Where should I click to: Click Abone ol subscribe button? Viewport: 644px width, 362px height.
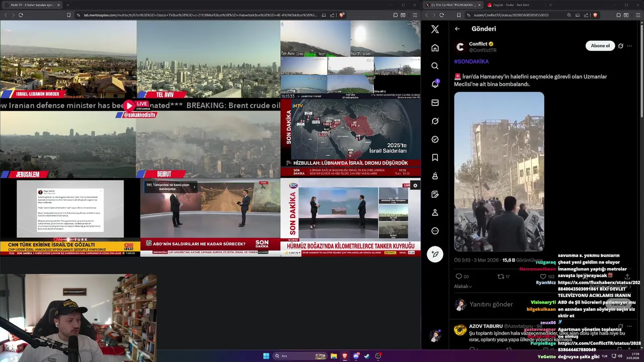tap(600, 46)
